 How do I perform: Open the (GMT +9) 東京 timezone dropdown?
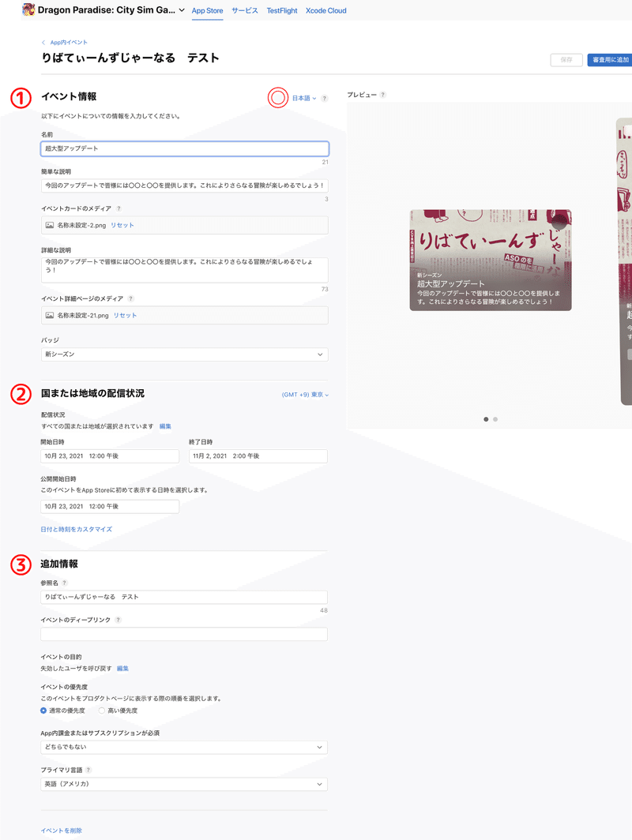305,395
